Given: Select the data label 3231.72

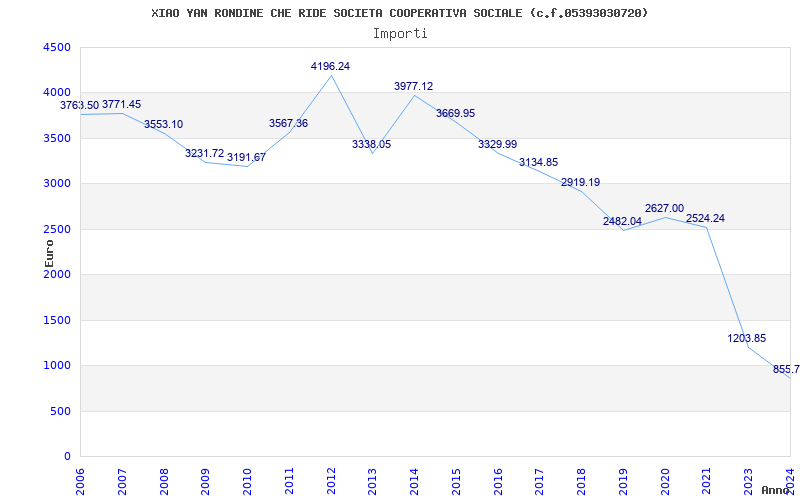Looking at the screenshot, I should [205, 154].
